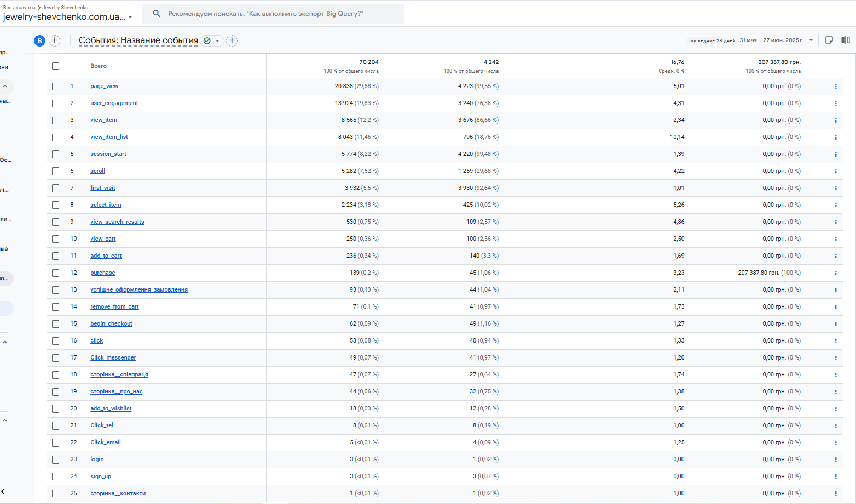Image resolution: width=856 pixels, height=504 pixels.
Task: Open row menu for user_engagement
Action: pos(836,103)
